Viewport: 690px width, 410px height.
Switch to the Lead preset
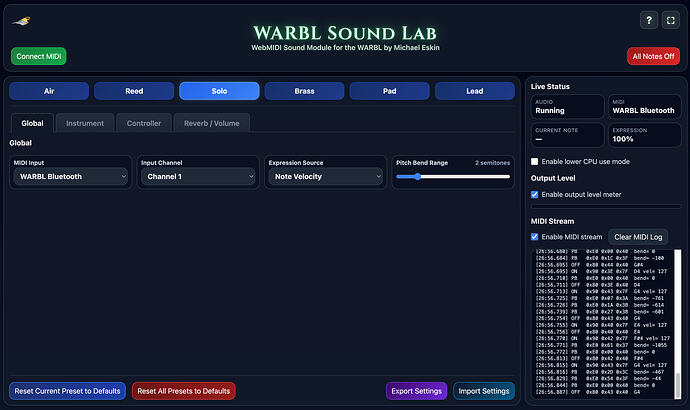[475, 91]
